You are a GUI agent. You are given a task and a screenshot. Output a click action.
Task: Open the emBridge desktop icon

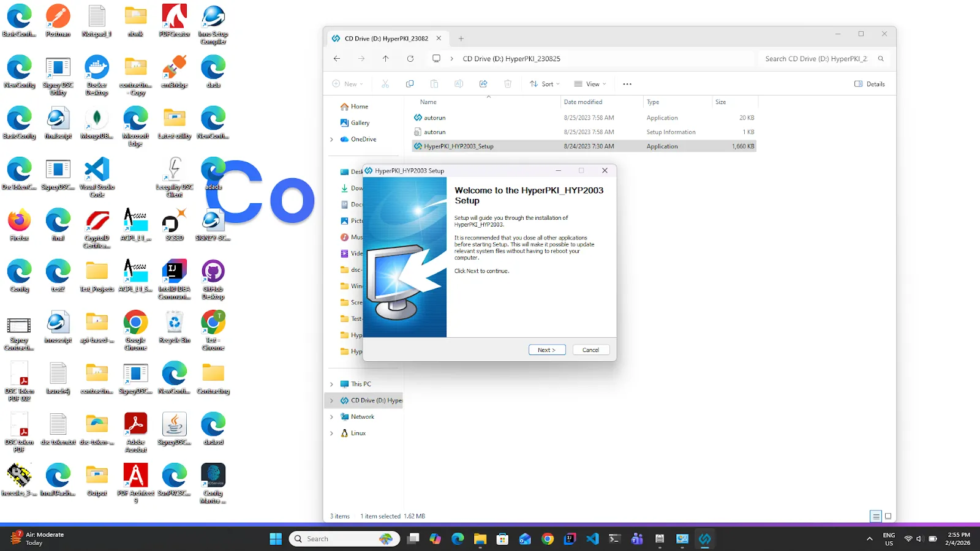tap(175, 72)
